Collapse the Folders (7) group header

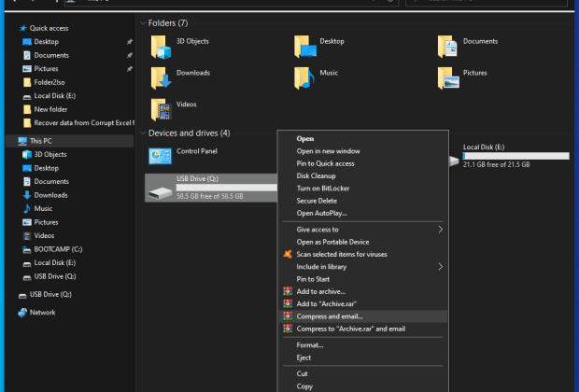[x=142, y=22]
